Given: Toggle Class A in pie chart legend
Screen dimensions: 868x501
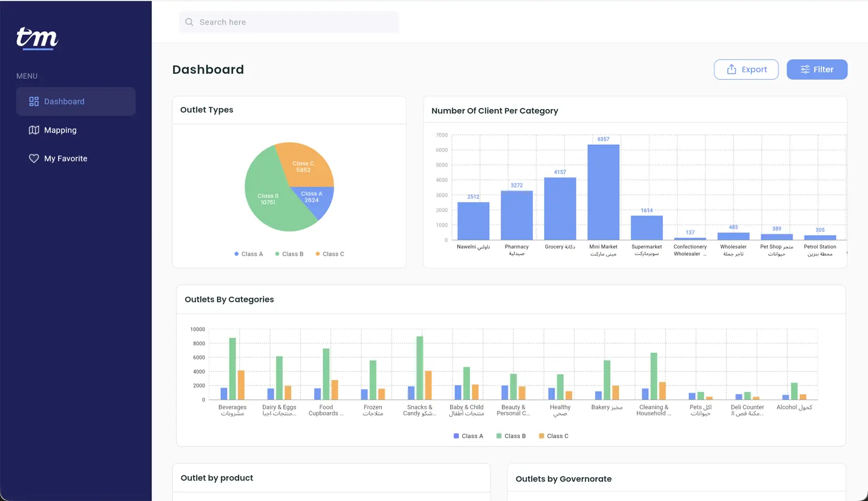Looking at the screenshot, I should click(x=248, y=254).
